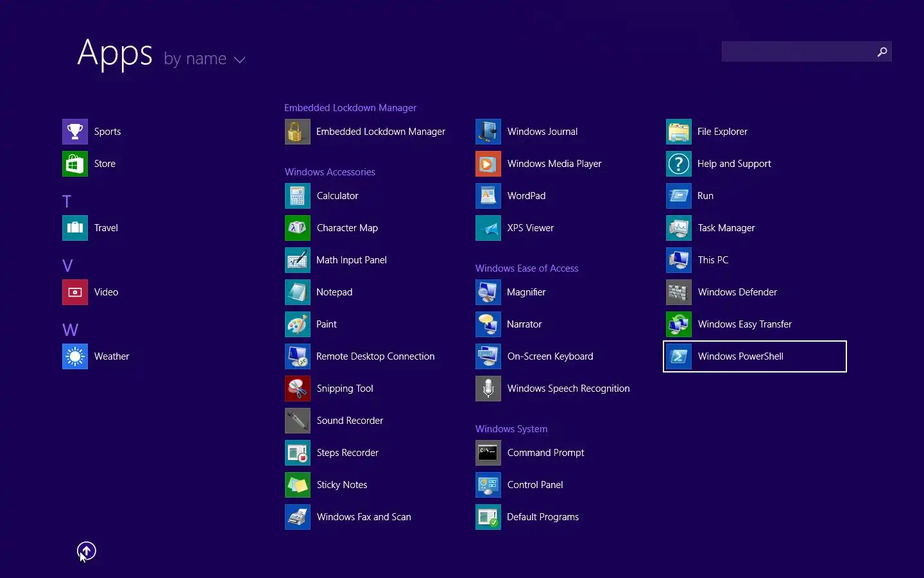Jump via the T letter heading

[x=67, y=202]
